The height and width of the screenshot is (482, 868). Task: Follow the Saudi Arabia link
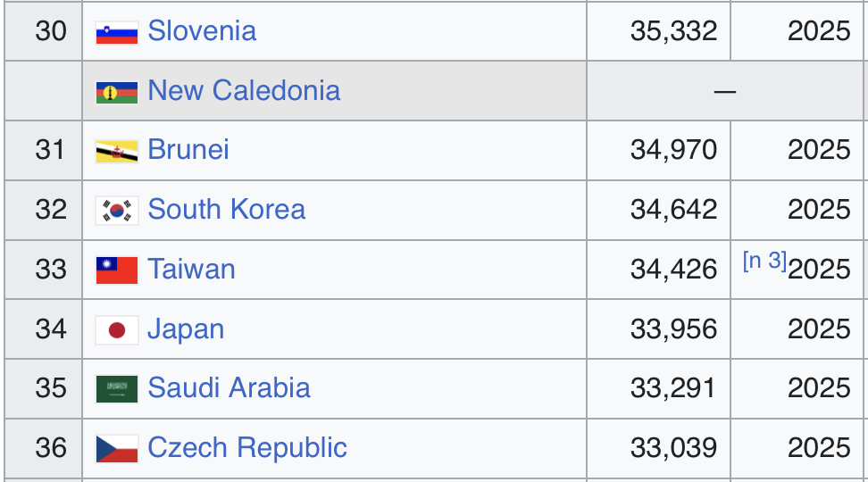click(x=230, y=388)
